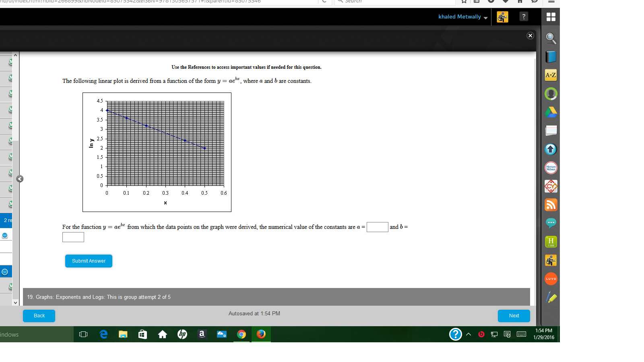Open the LUVO icon in the sidebar
The width and height of the screenshot is (644, 362).
click(x=551, y=279)
